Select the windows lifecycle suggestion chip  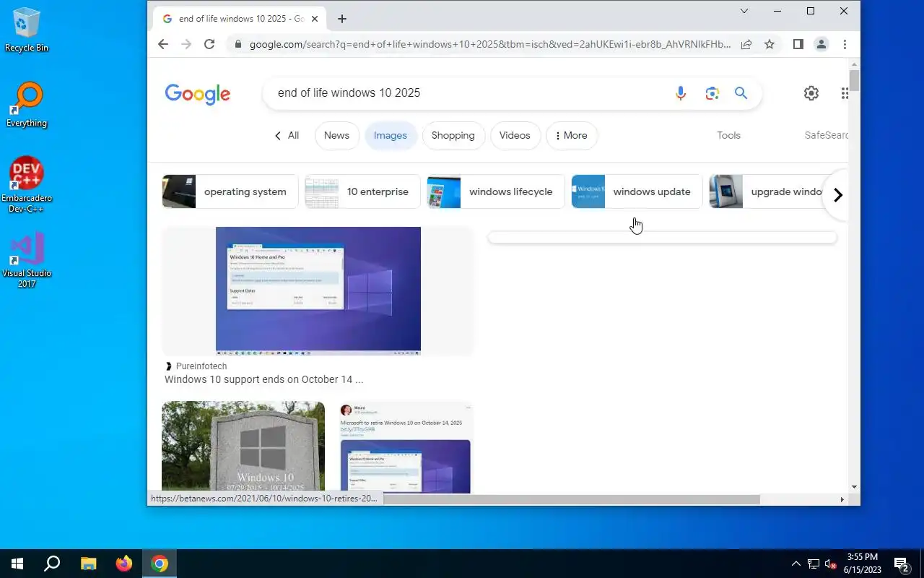[x=496, y=191]
